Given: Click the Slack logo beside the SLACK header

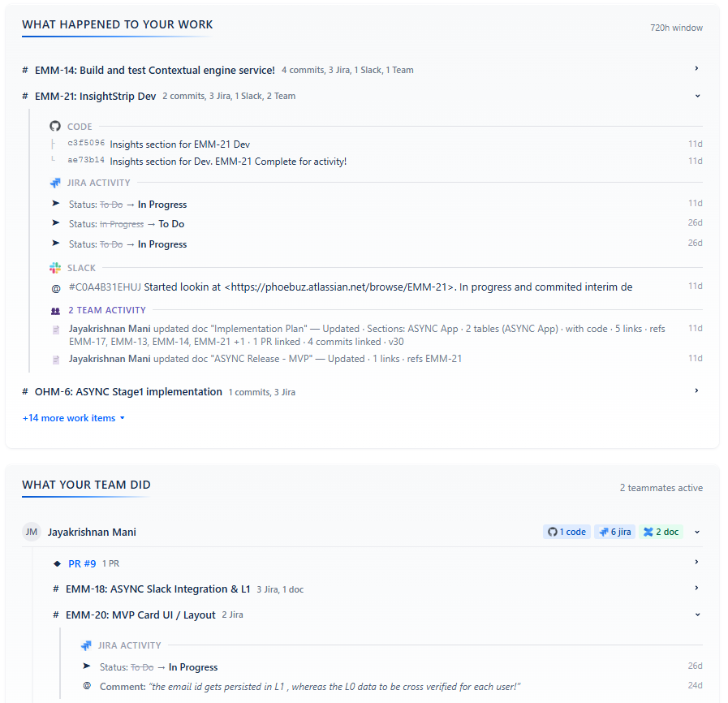Looking at the screenshot, I should 55,267.
